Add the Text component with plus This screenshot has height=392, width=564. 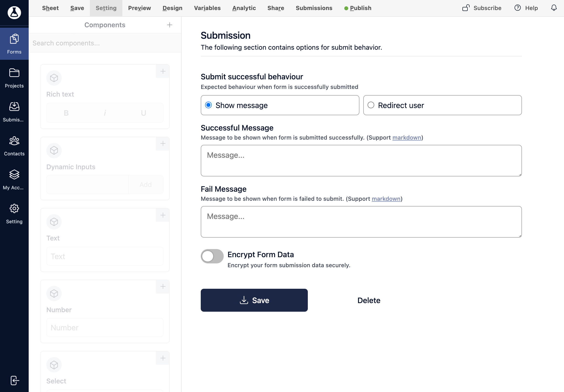tap(163, 215)
